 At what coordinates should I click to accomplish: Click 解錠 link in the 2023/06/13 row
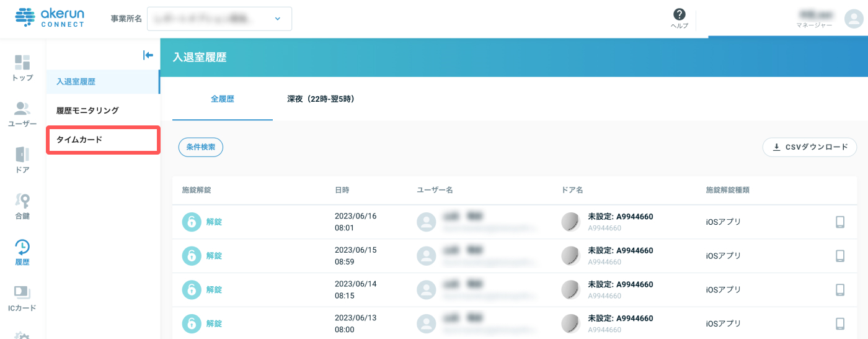214,323
